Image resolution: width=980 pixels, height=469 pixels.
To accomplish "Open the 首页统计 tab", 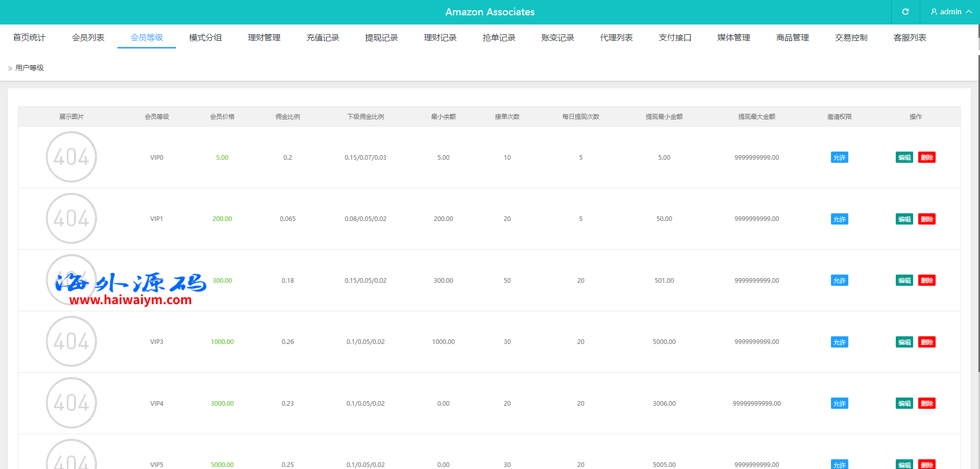I will (x=29, y=38).
